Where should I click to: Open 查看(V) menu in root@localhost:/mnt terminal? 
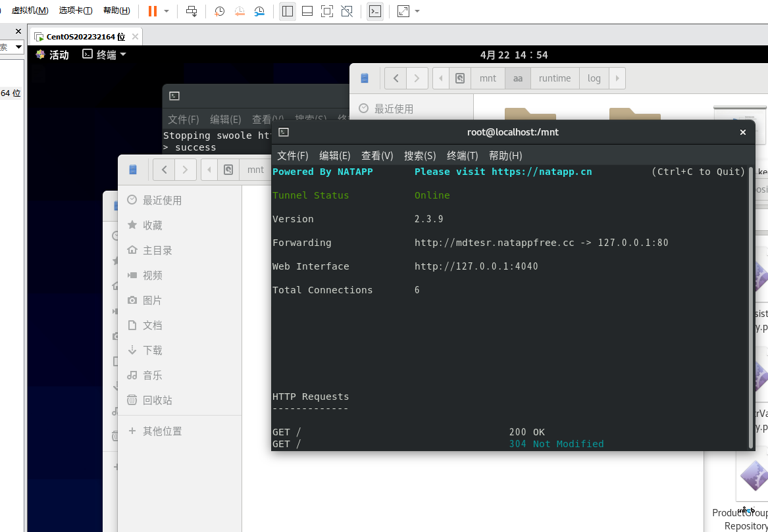click(x=377, y=156)
